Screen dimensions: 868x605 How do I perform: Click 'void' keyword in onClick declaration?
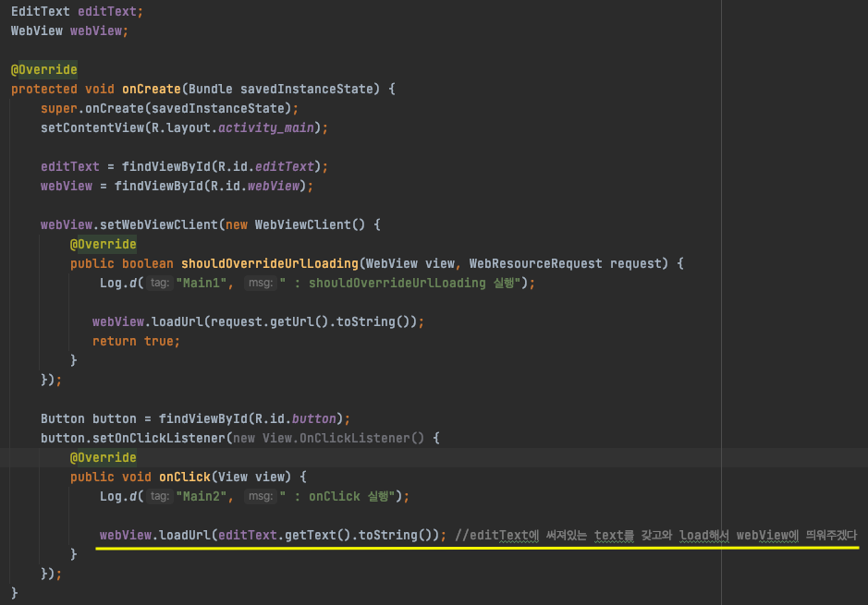click(136, 477)
